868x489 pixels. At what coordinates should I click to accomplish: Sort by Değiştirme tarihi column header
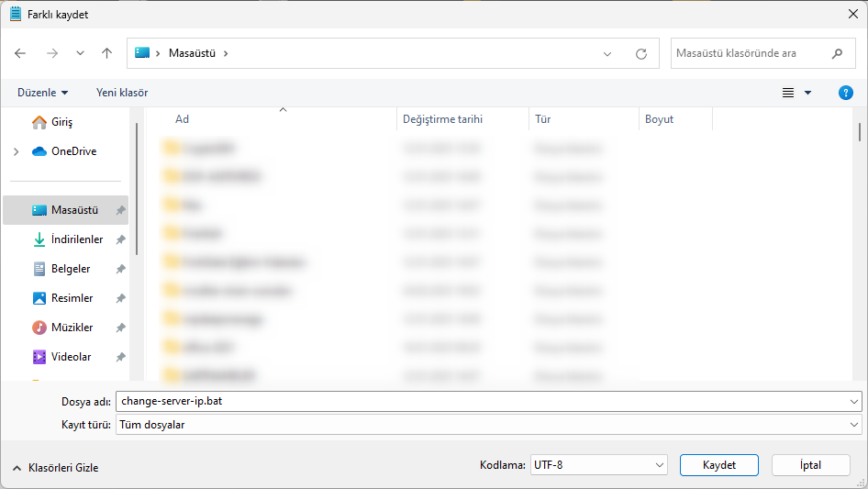[441, 119]
